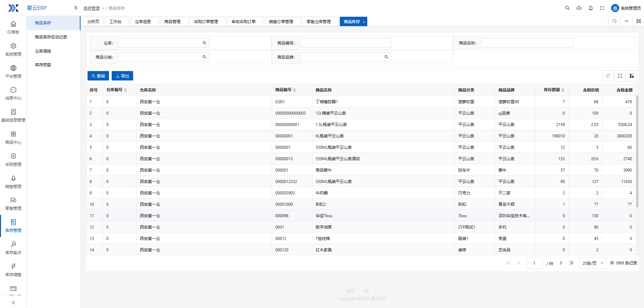Click the cloud upload icon in header
Screen dimensions: 644x308
[579, 8]
